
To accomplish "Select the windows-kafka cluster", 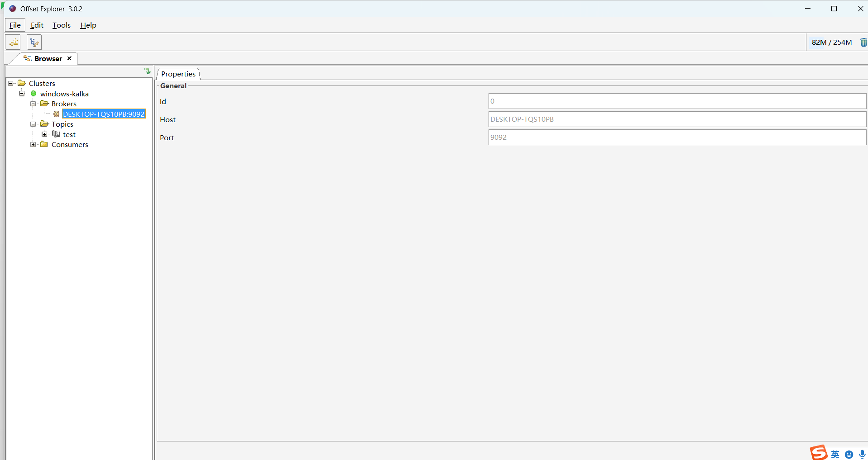I will click(64, 94).
